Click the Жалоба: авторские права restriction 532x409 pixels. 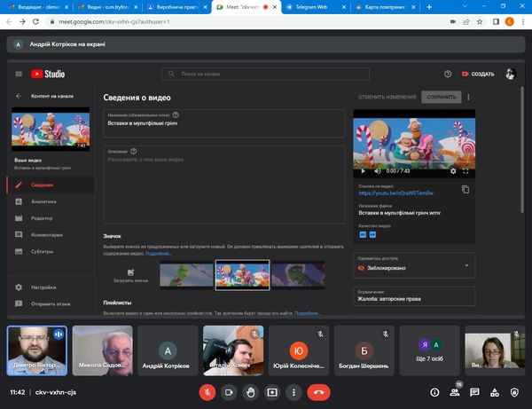pyautogui.click(x=414, y=296)
